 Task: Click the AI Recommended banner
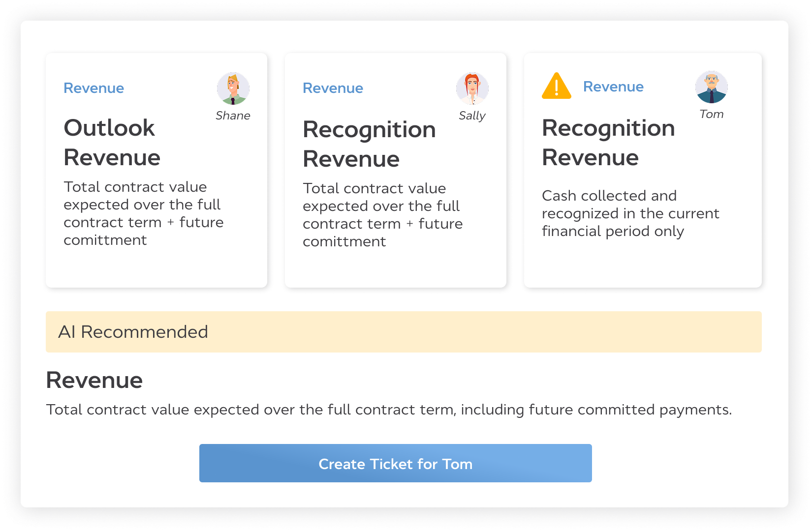pyautogui.click(x=404, y=332)
